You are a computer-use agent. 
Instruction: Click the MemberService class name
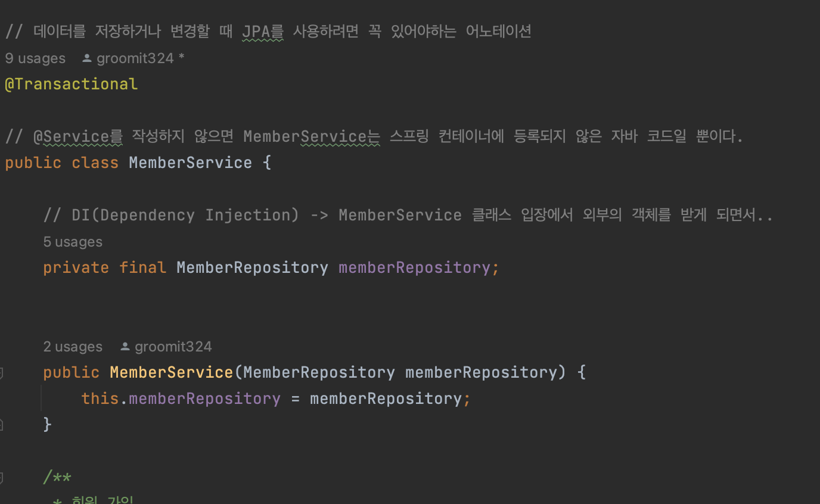(190, 162)
